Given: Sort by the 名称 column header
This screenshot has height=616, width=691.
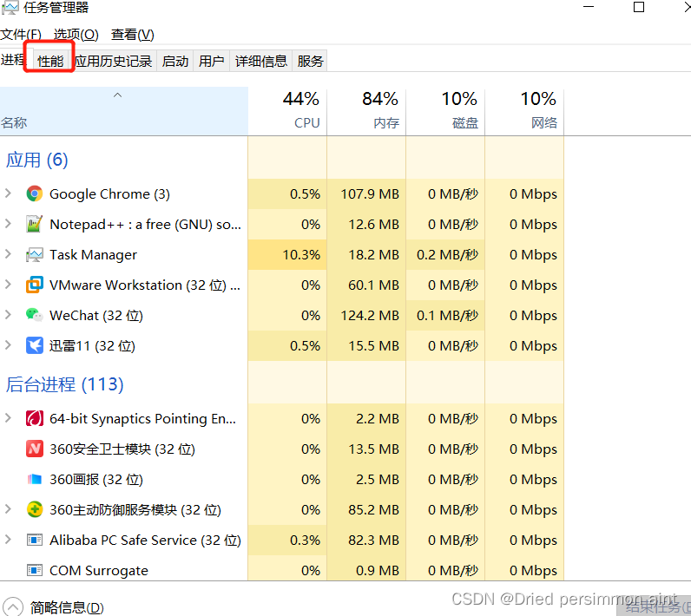Looking at the screenshot, I should click(124, 111).
